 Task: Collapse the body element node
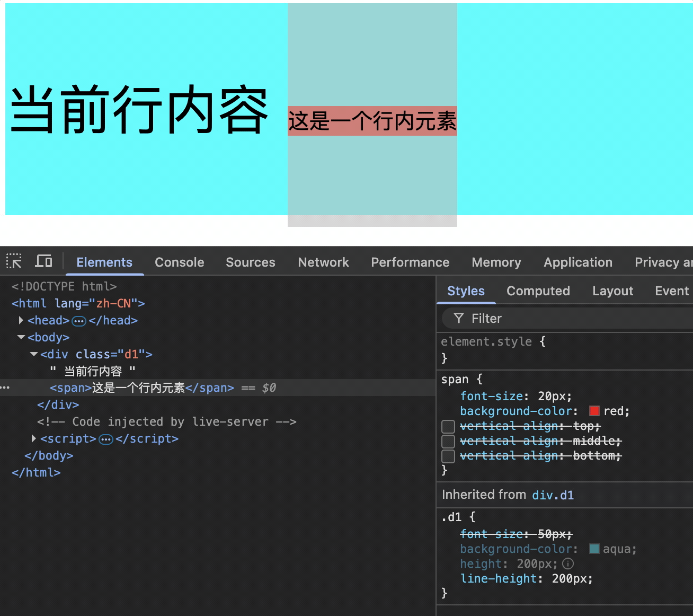(21, 337)
